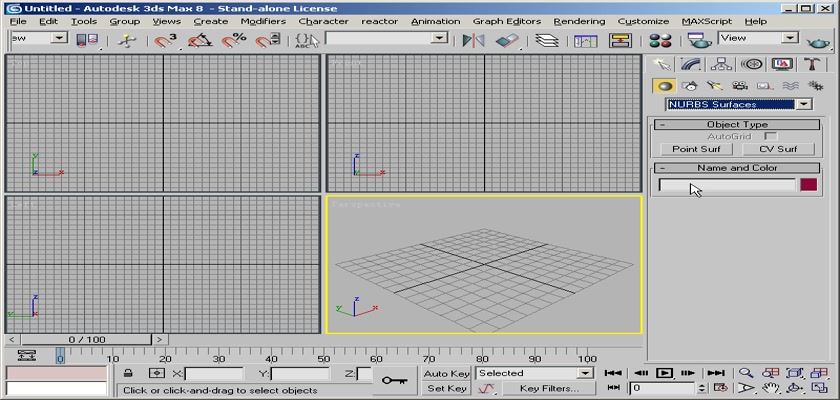Open the Schematic View icon
Screen dimensions: 840x400
pyautogui.click(x=620, y=40)
